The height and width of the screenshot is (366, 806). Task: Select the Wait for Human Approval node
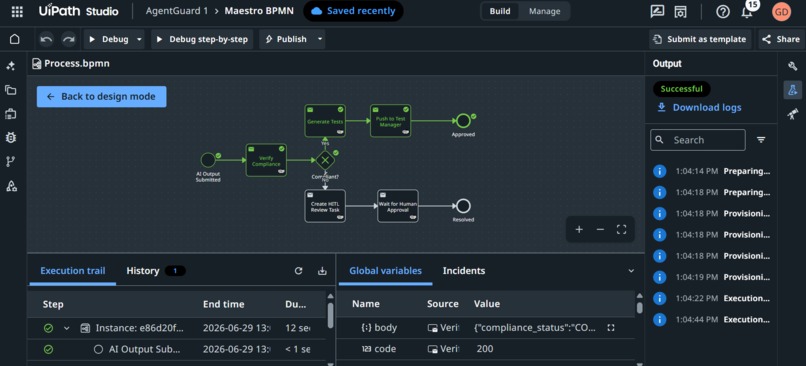click(398, 206)
